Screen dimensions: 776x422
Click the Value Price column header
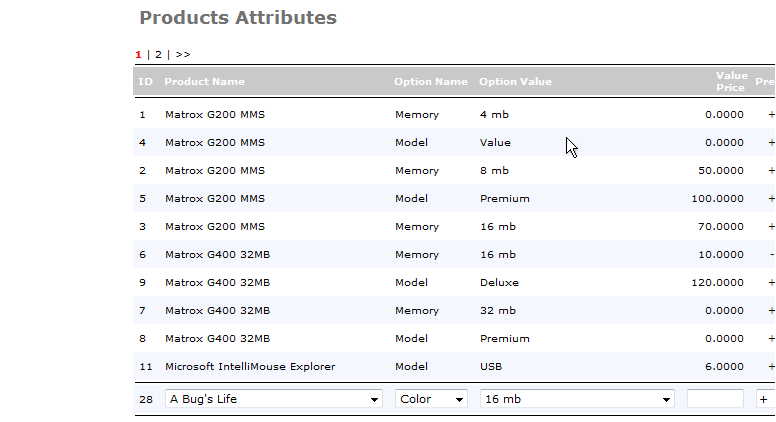coord(731,81)
